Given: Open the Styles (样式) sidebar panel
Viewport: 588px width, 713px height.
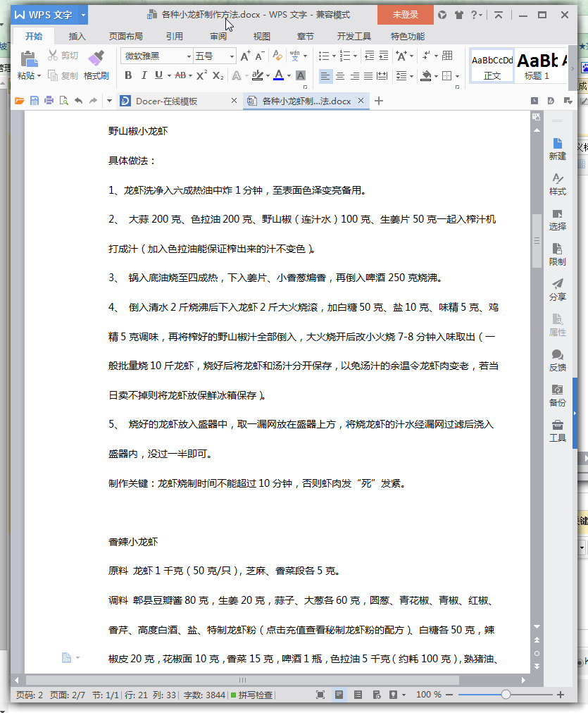Looking at the screenshot, I should 558,184.
